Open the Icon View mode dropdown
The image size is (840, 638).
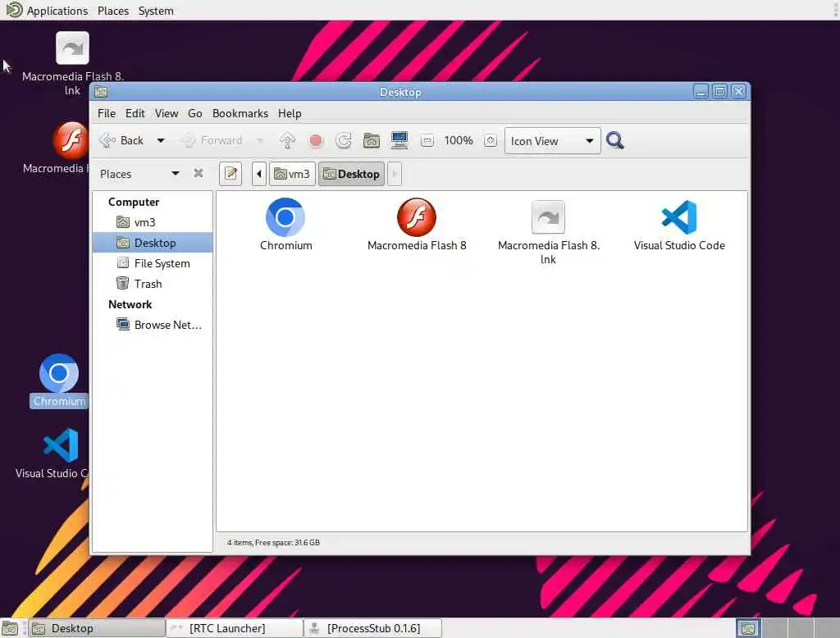tap(552, 141)
